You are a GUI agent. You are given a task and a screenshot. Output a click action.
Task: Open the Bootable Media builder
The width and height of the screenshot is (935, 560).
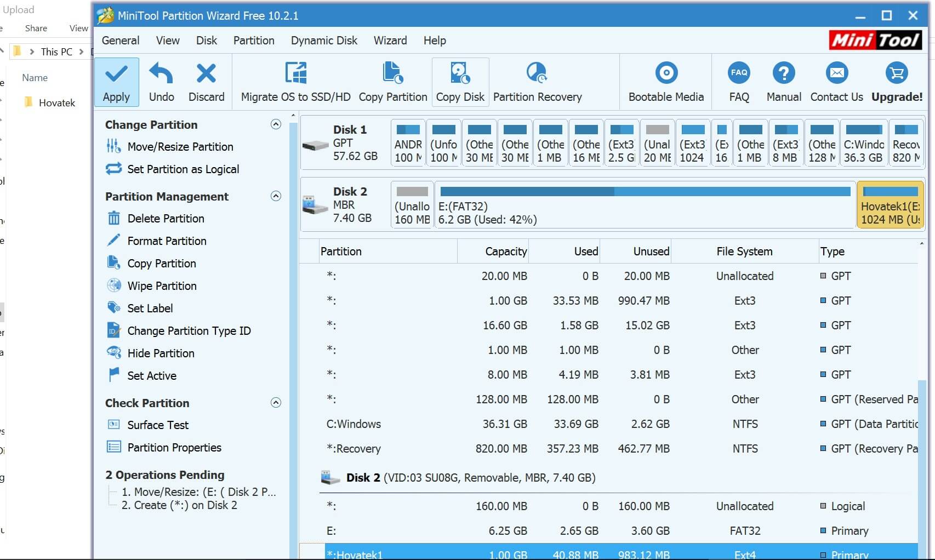[x=665, y=82]
